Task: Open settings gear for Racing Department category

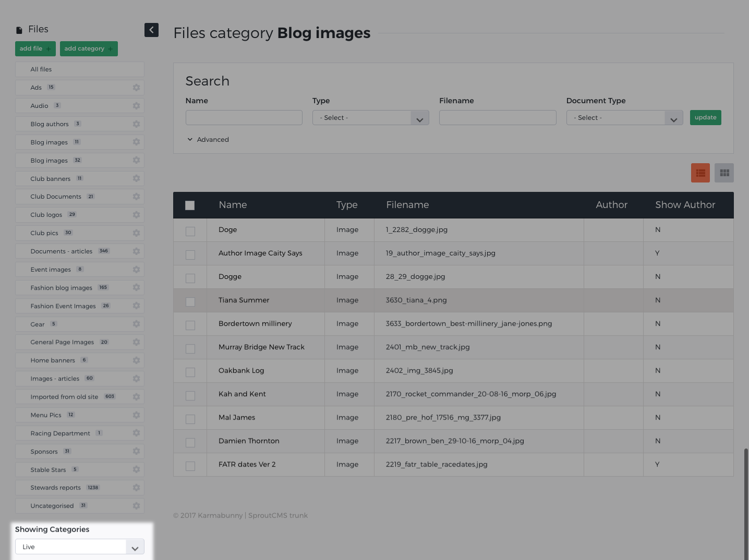Action: click(x=136, y=433)
